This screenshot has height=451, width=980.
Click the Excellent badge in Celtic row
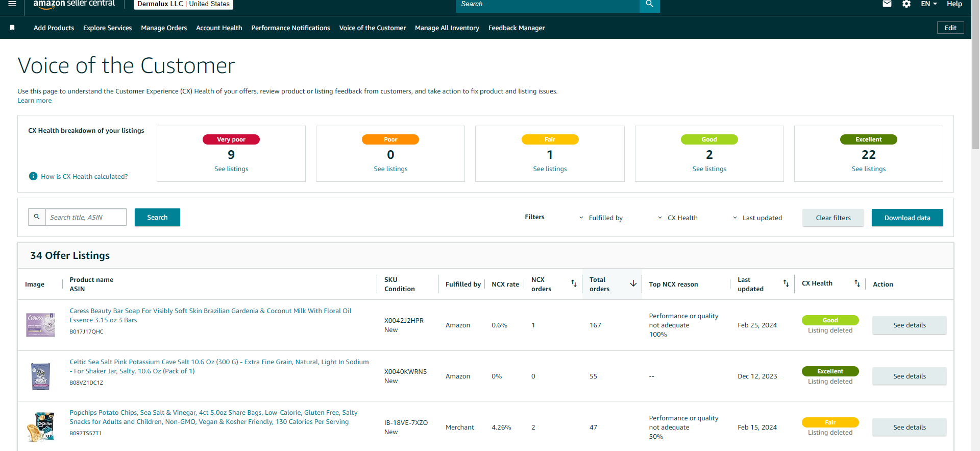(830, 371)
